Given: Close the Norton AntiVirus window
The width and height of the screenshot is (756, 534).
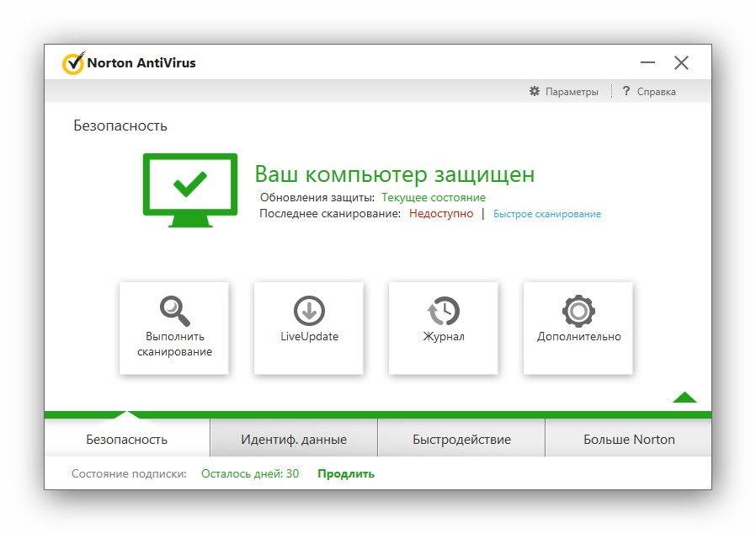Looking at the screenshot, I should click(x=681, y=62).
